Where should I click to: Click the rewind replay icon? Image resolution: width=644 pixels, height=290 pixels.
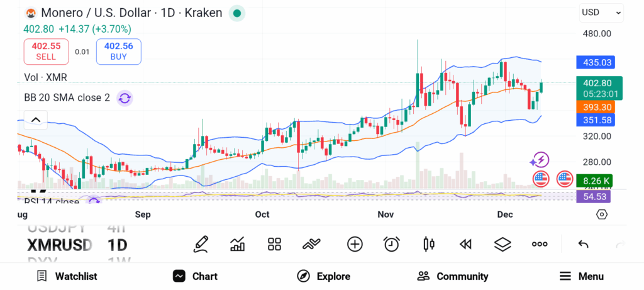(465, 244)
